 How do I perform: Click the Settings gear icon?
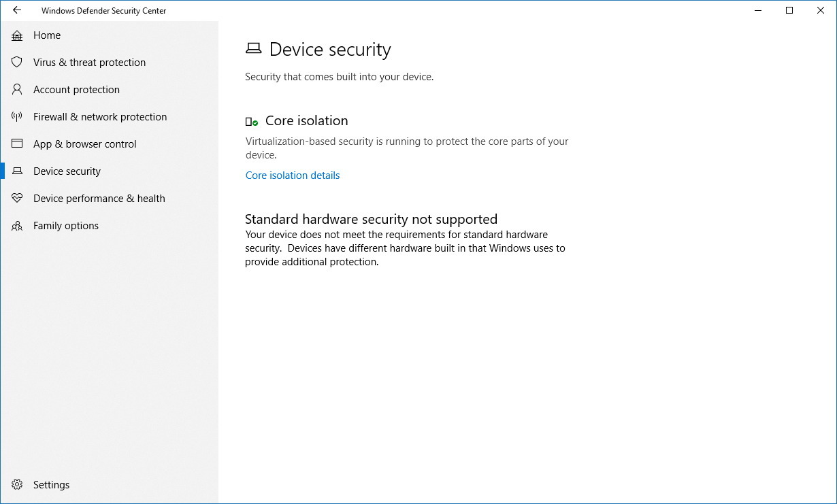[17, 485]
